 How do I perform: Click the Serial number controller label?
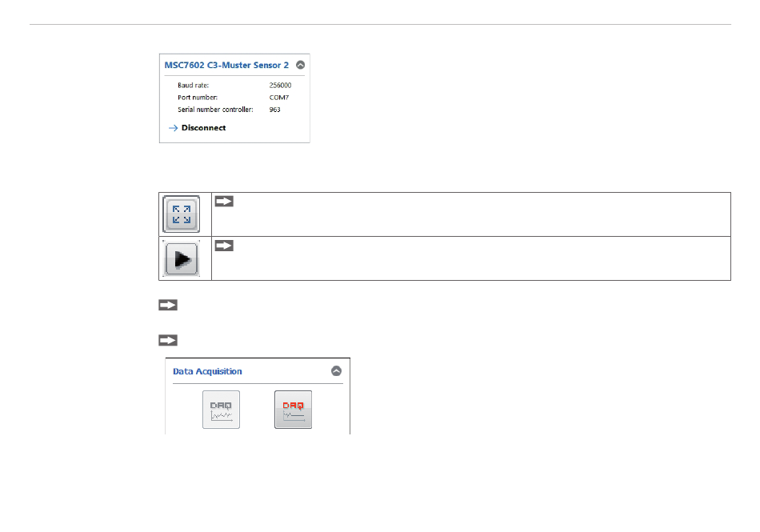click(215, 110)
